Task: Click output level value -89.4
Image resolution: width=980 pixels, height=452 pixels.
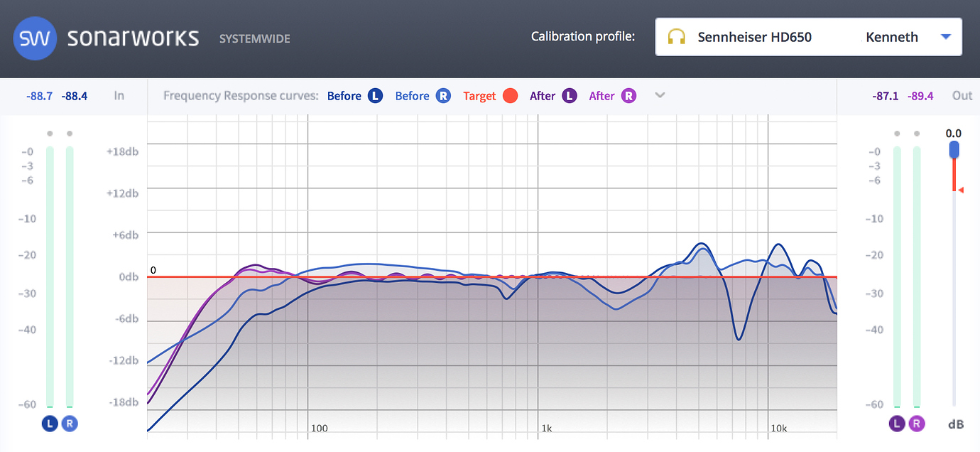Action: [920, 96]
